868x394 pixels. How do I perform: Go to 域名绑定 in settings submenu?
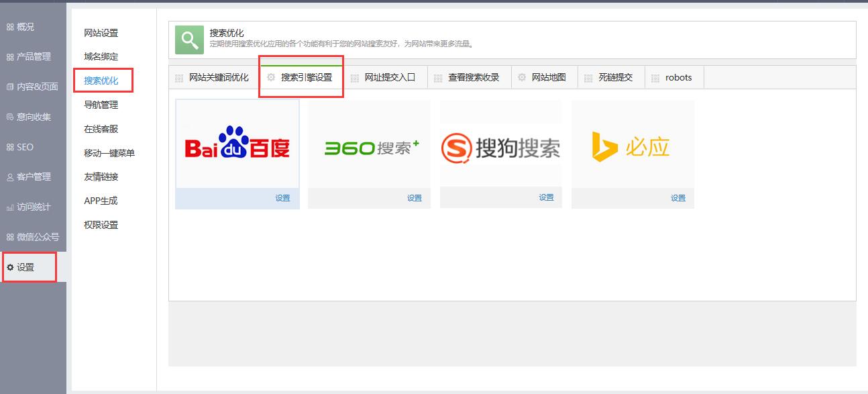101,57
